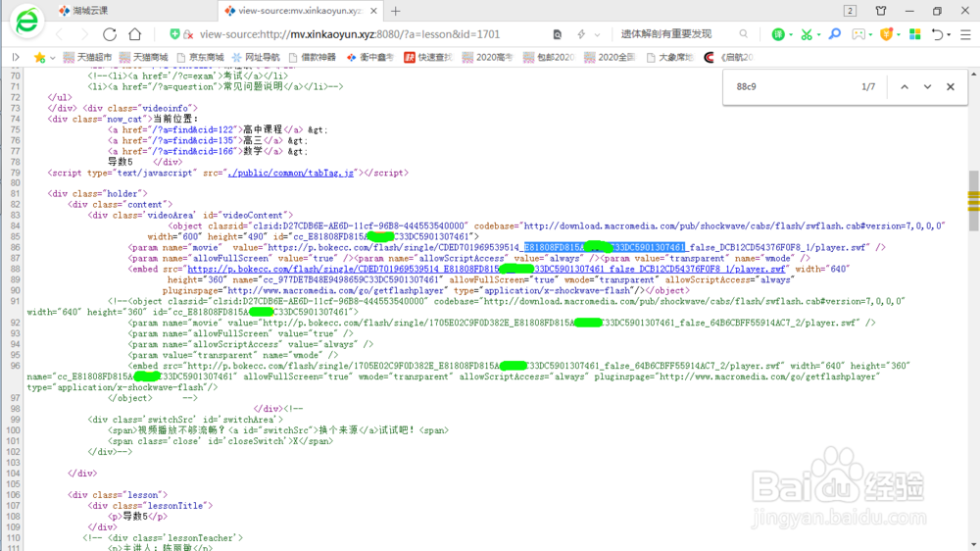Click the favorites star icon
The height and width of the screenshot is (551, 980).
pyautogui.click(x=39, y=57)
